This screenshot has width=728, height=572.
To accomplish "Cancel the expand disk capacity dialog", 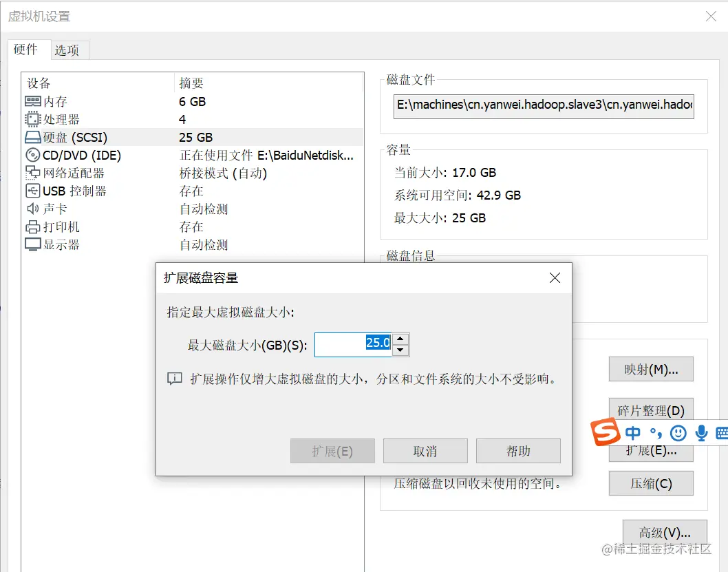I will (x=425, y=451).
